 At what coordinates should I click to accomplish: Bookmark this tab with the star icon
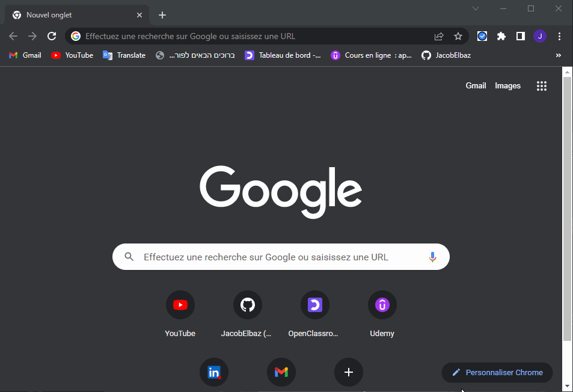458,36
